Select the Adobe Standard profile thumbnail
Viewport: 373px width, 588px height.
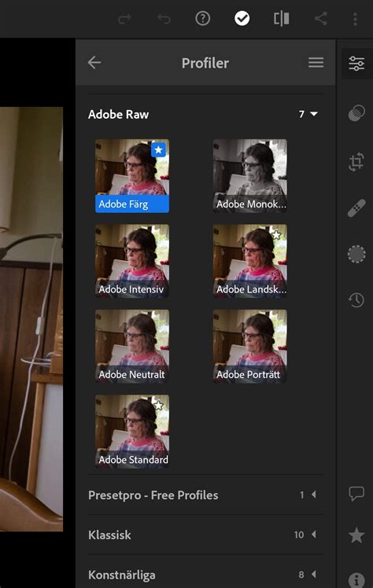[132, 432]
